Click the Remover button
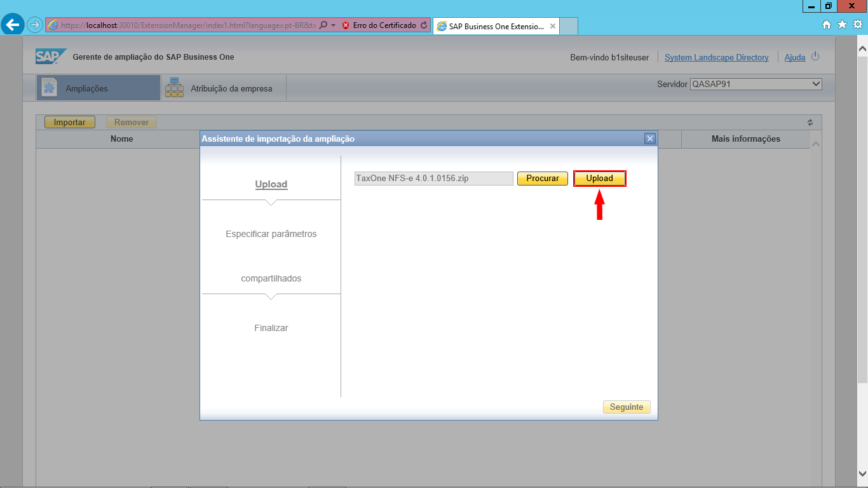 132,123
